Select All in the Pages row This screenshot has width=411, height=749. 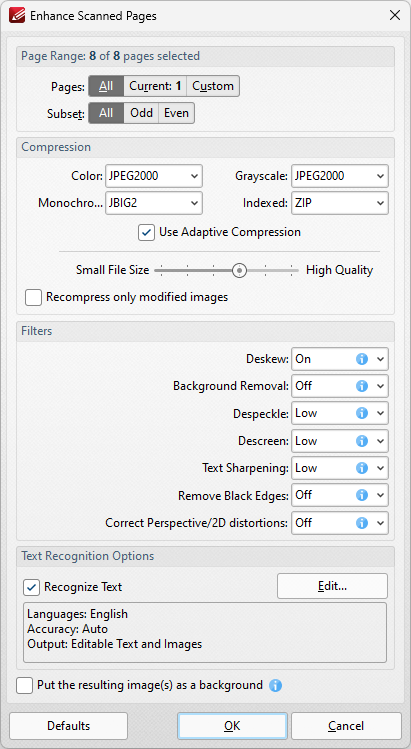click(x=106, y=86)
